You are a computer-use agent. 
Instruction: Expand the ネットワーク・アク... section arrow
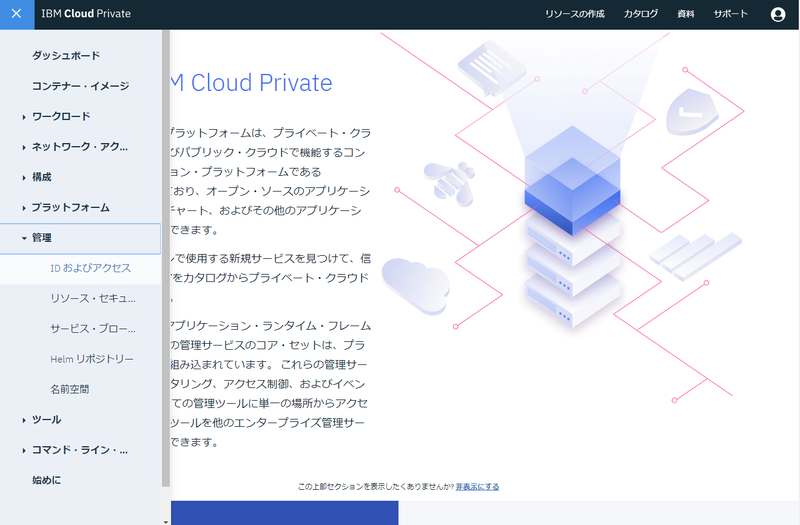coord(24,147)
